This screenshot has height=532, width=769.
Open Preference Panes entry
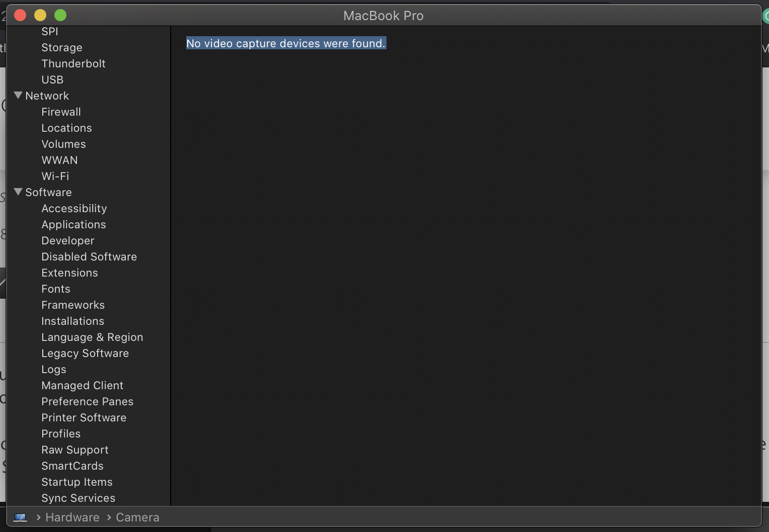87,401
